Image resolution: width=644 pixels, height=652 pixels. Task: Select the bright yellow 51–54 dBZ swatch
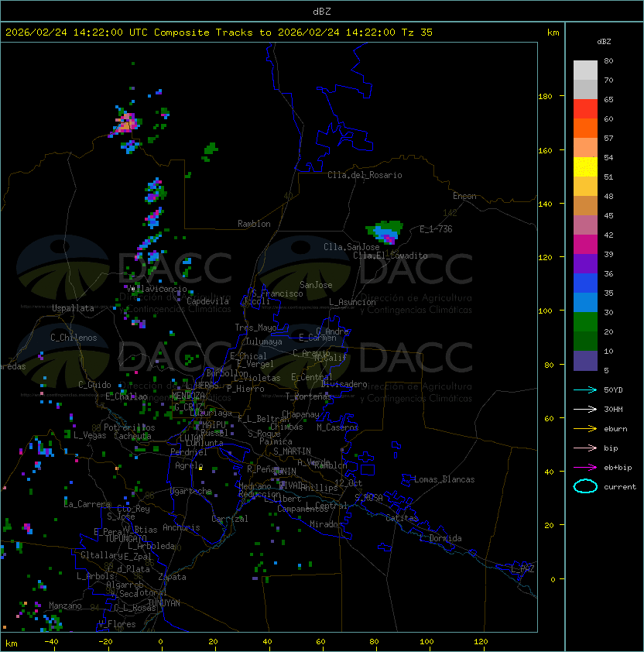585,167
